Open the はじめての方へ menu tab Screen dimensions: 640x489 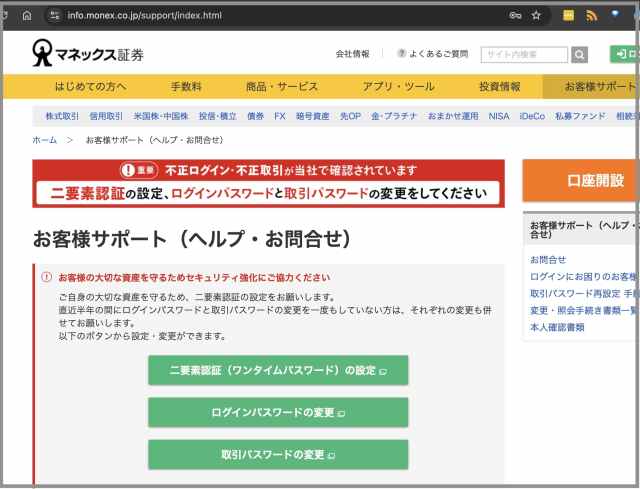(91, 87)
